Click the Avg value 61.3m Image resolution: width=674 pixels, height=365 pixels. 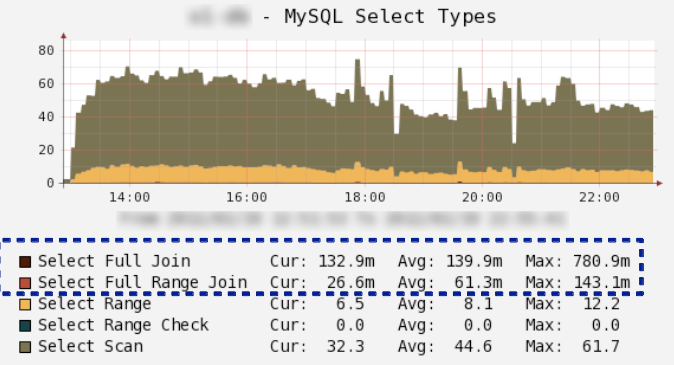(478, 282)
